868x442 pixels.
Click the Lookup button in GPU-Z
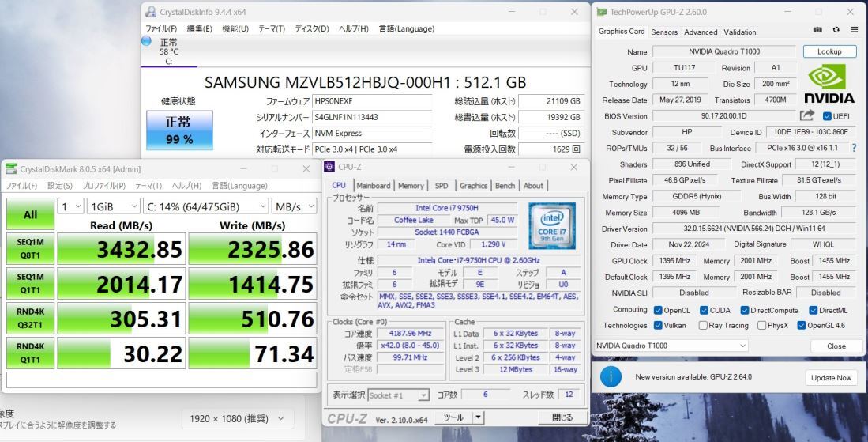click(829, 51)
